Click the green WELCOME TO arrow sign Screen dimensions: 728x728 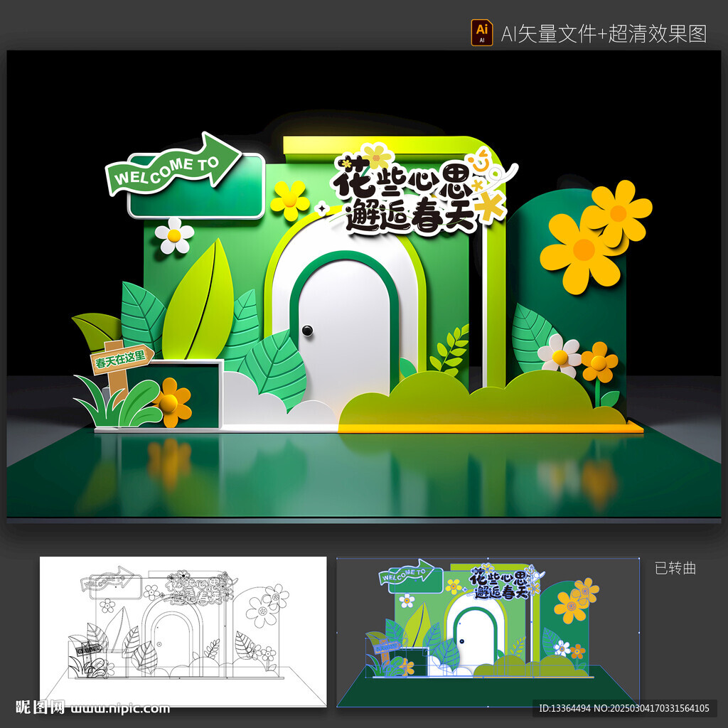tap(174, 165)
